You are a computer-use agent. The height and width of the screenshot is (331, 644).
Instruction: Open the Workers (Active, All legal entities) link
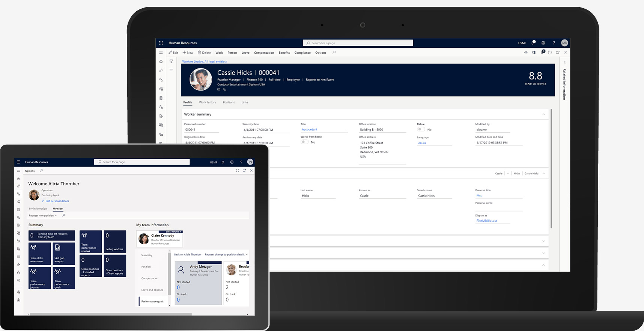204,61
